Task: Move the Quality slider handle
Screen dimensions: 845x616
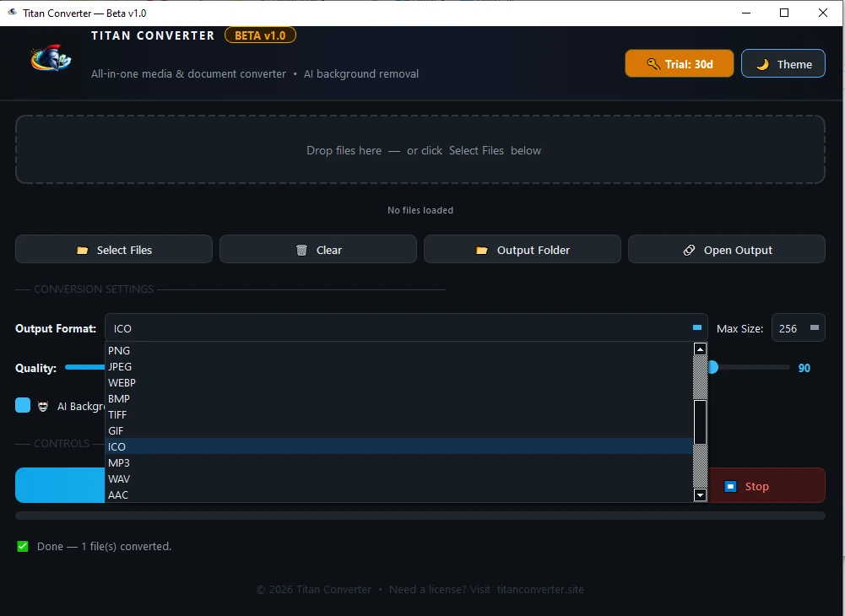Action: point(712,367)
